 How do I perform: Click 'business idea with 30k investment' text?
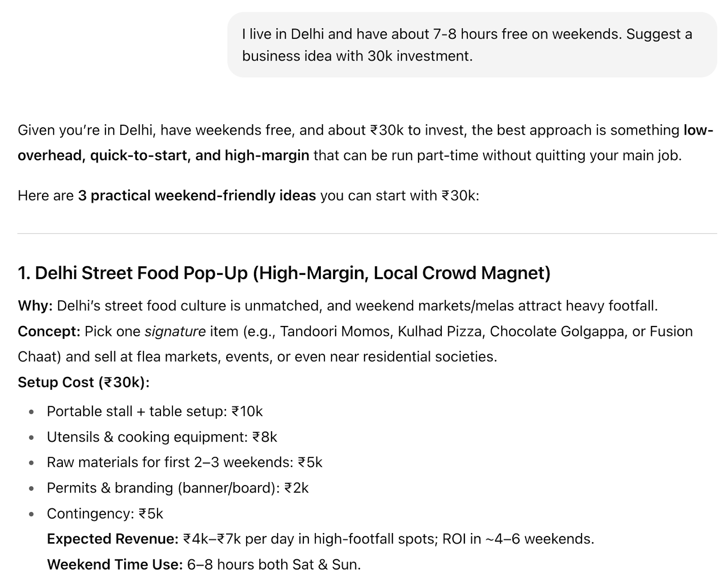[x=357, y=56]
